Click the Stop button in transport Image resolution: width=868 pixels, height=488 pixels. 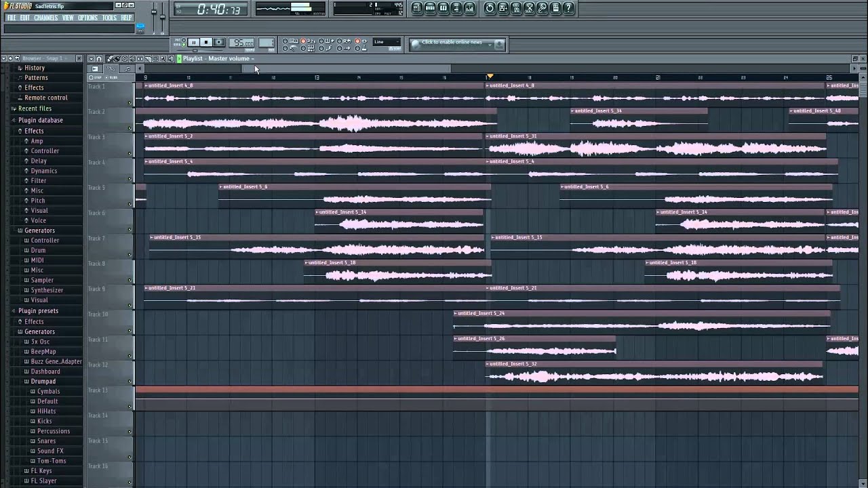point(206,42)
